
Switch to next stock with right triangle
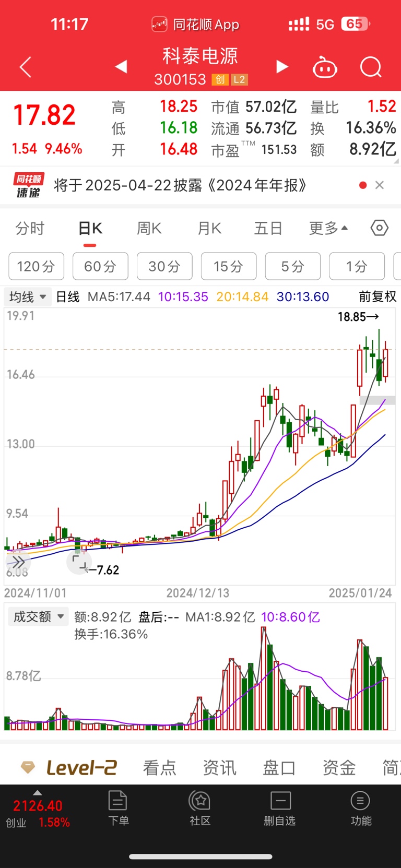click(x=282, y=66)
